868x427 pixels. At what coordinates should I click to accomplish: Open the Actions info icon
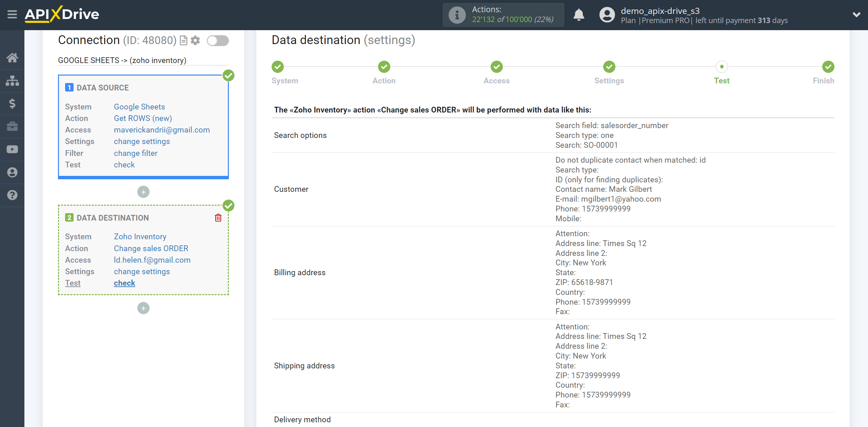[457, 15]
